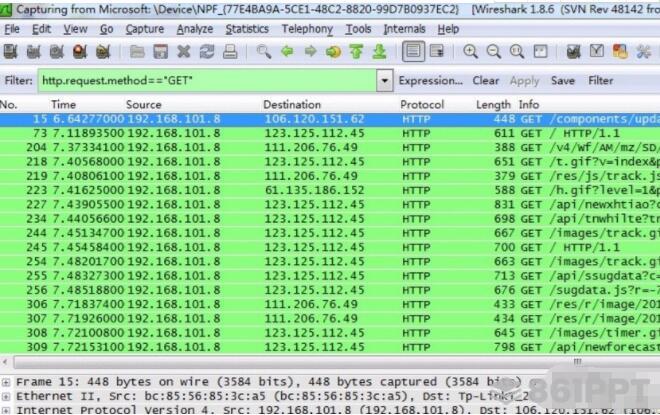Sort by the Source column header

point(144,104)
